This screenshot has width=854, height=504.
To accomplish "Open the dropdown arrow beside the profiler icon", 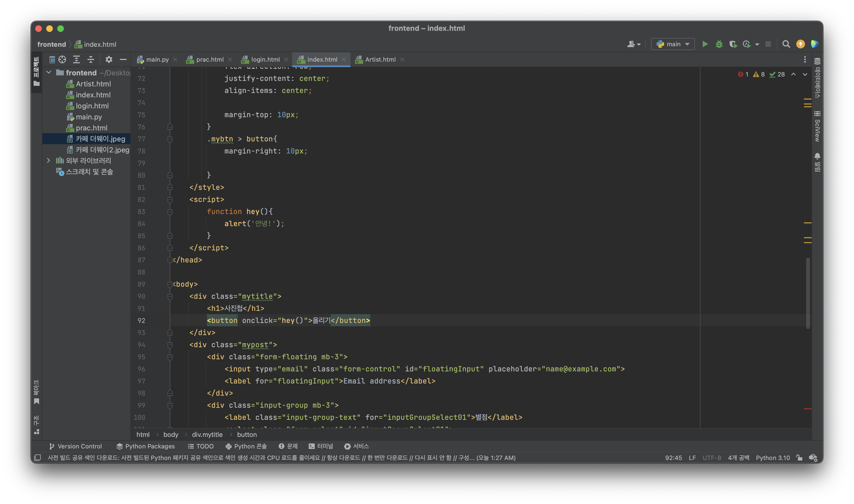I will (757, 45).
